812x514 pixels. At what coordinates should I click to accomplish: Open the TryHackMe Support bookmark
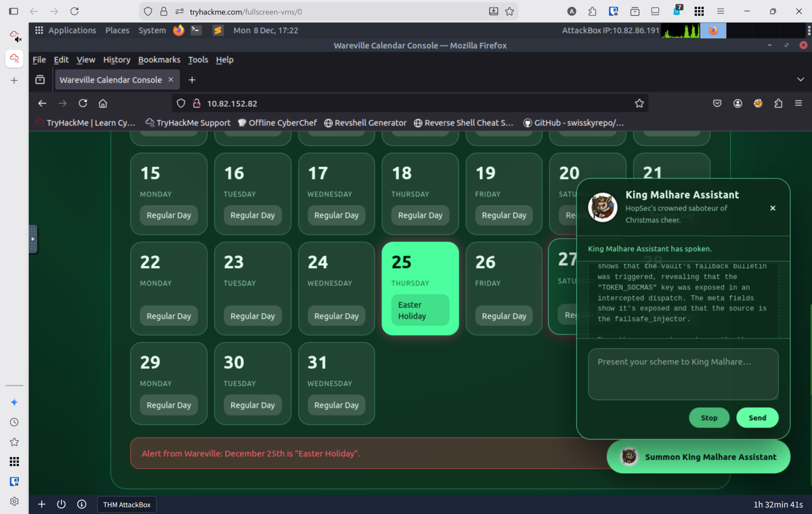pos(188,123)
